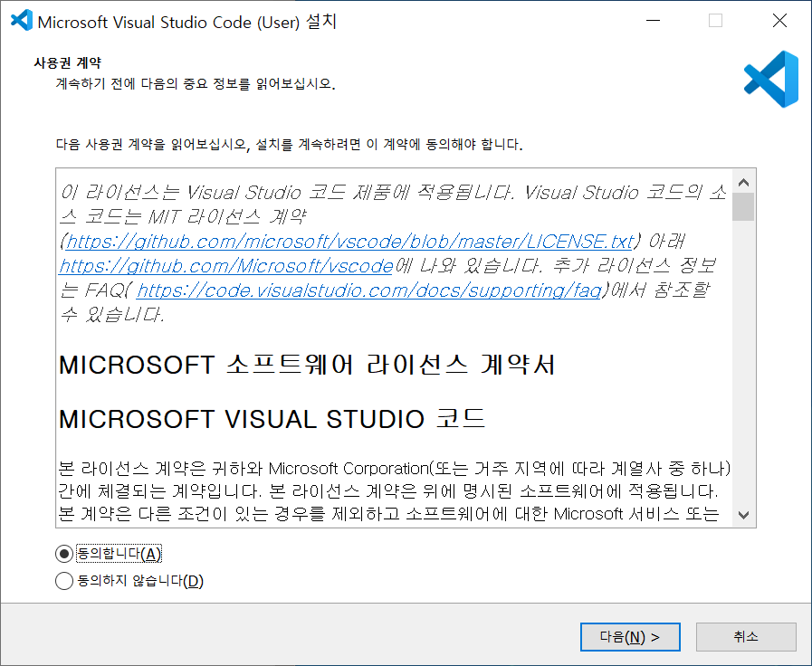Click the heading MICROSOFT 소프트웨어 라이선스 계약서

tap(307, 365)
